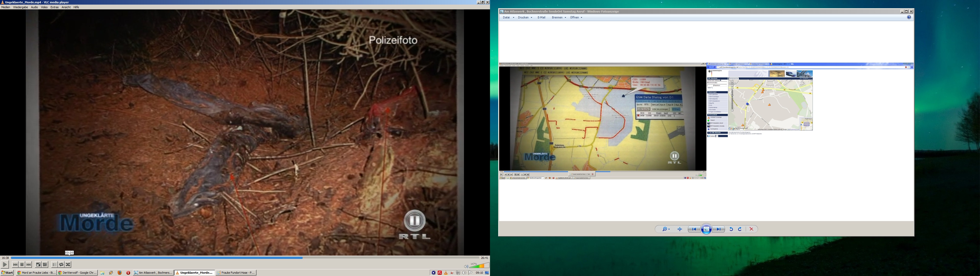
Task: Click the taskbar clock 09:10
Action: click(x=479, y=273)
